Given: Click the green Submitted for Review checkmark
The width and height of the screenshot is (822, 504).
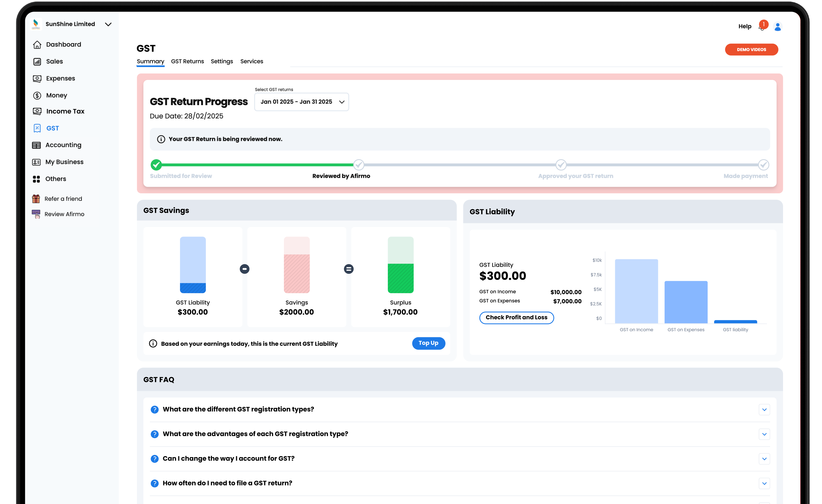Looking at the screenshot, I should [156, 165].
